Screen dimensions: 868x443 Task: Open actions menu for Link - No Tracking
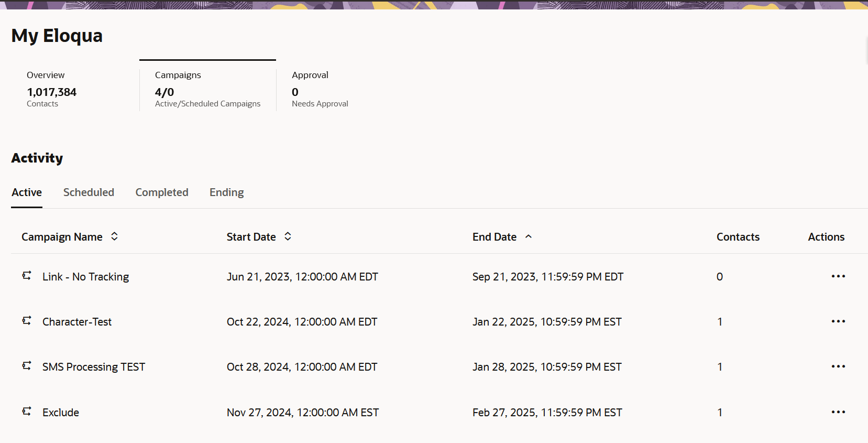click(838, 276)
